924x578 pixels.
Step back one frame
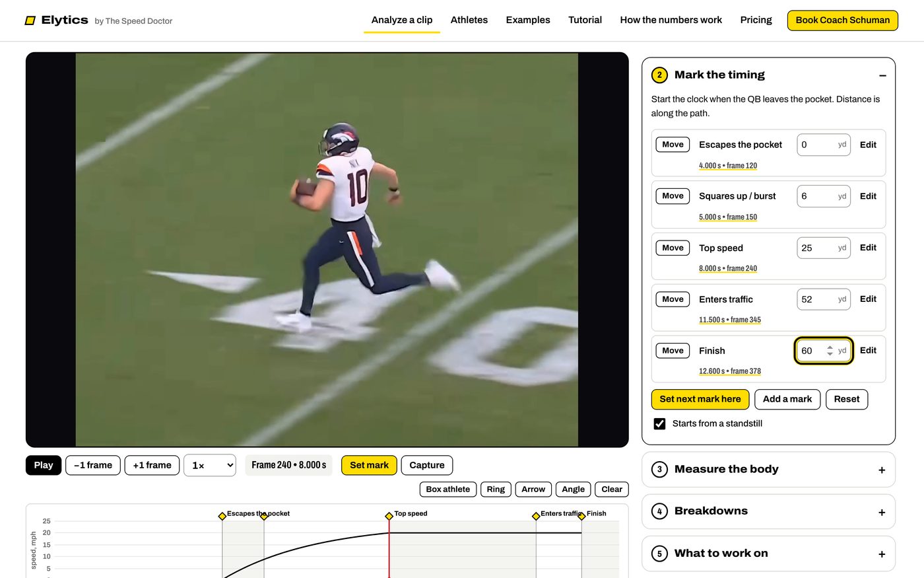tap(93, 465)
